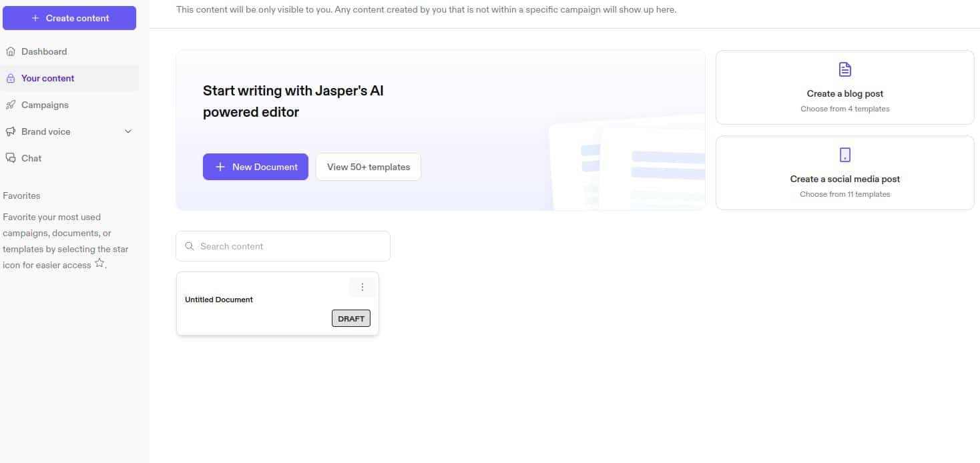The image size is (980, 463).
Task: Click the 'only visible to you' notice text
Action: tap(426, 10)
